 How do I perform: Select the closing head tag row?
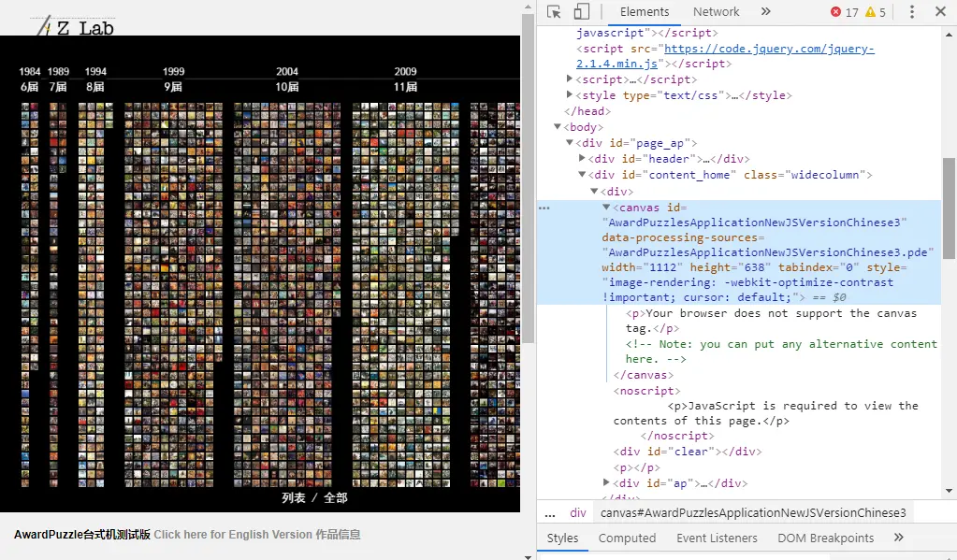coord(587,111)
